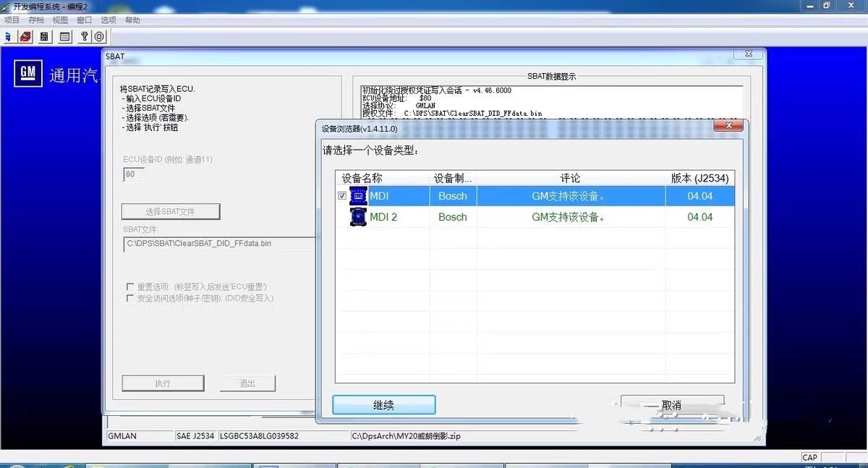The height and width of the screenshot is (468, 868).
Task: Click the 设备名称 column header
Action: click(383, 178)
